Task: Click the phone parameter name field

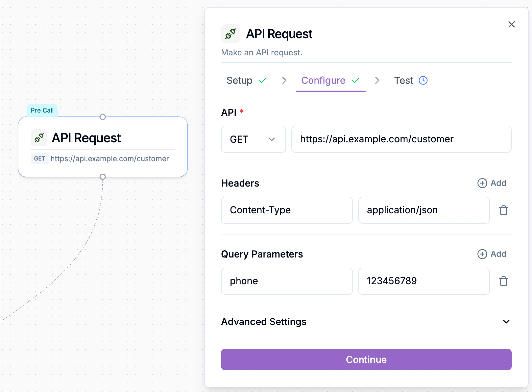Action: 287,281
